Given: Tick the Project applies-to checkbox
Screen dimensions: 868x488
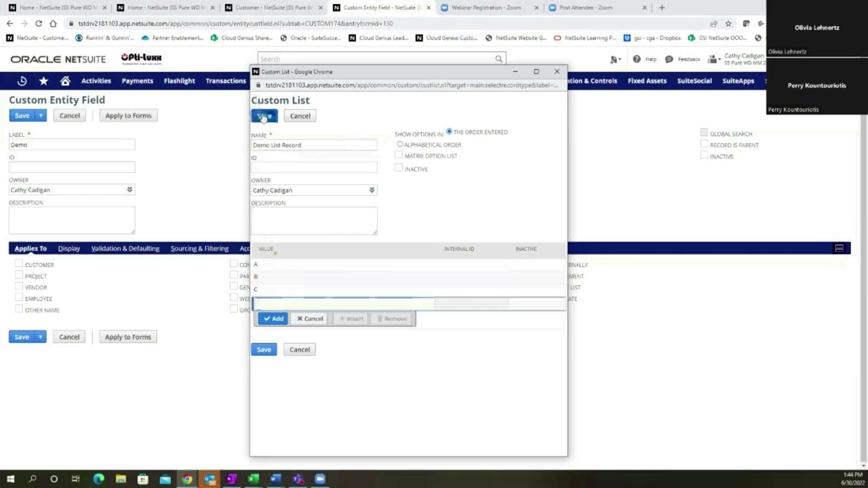Looking at the screenshot, I should (19, 276).
